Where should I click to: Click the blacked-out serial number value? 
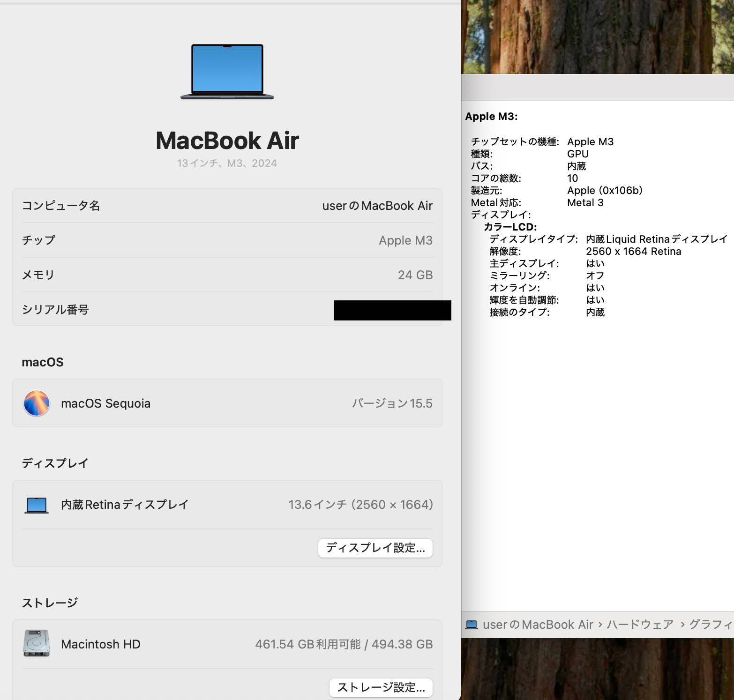[x=392, y=310]
